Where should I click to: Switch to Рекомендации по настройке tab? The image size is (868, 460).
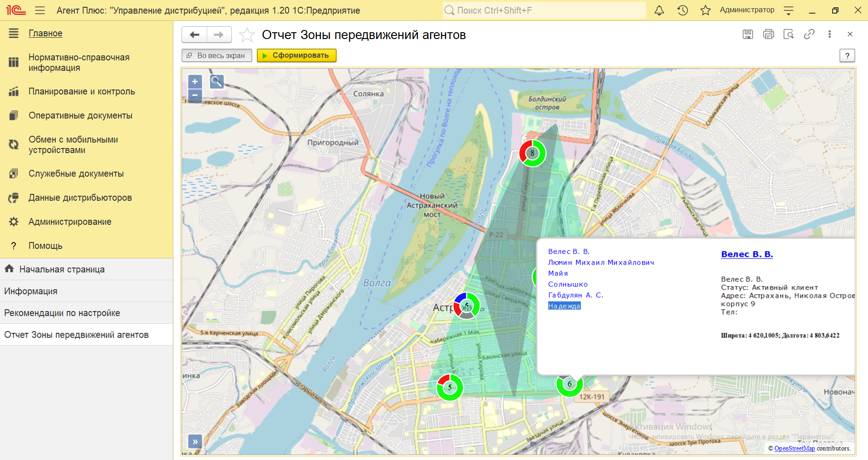[x=86, y=313]
